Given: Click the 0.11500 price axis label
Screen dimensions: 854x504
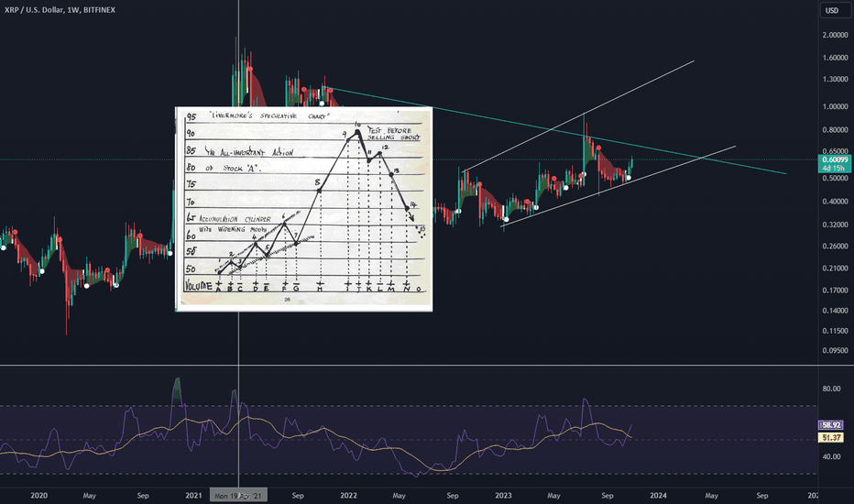Looking at the screenshot, I should (835, 331).
